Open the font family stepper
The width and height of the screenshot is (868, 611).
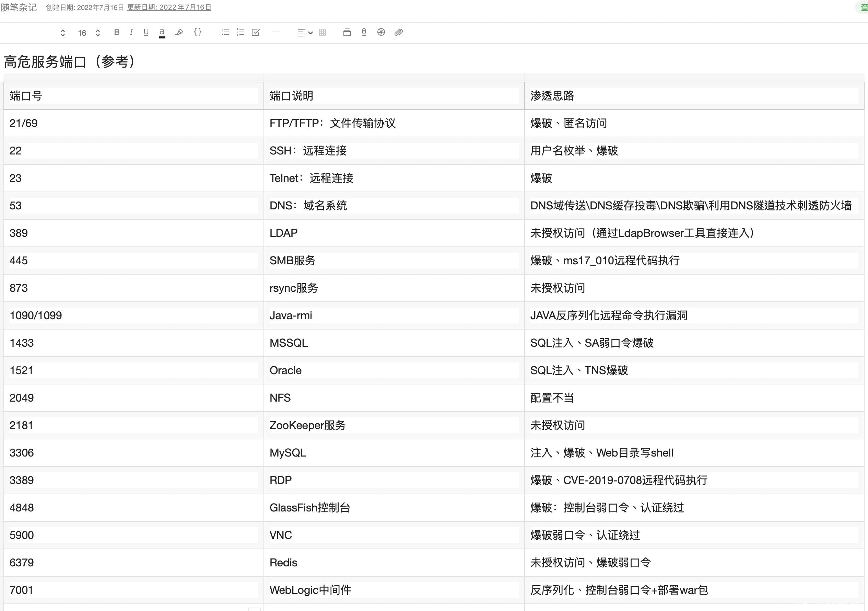(x=63, y=33)
